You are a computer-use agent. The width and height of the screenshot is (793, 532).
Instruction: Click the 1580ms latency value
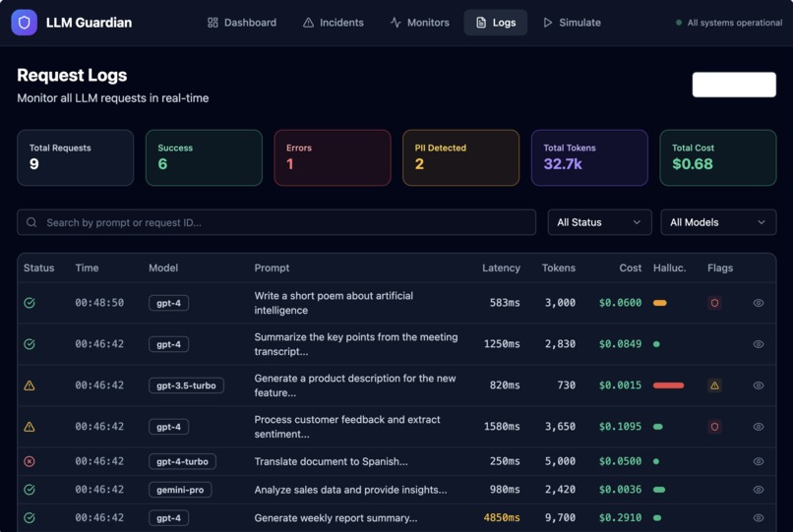(x=502, y=427)
